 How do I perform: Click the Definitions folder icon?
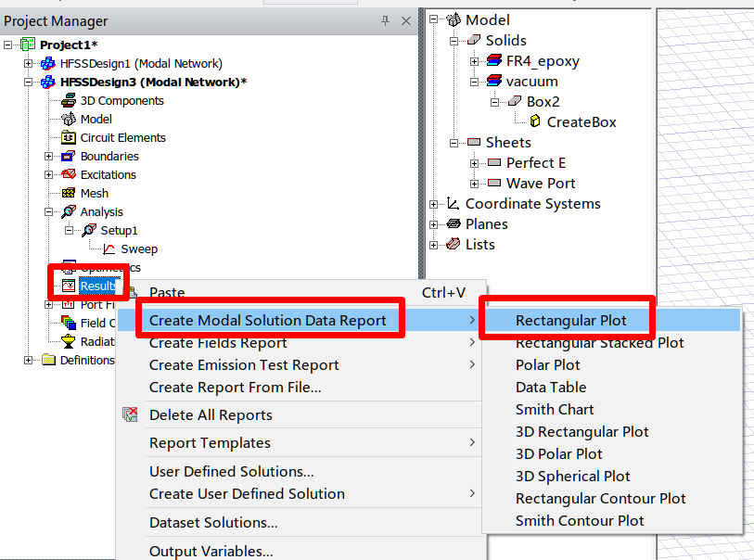[x=48, y=360]
